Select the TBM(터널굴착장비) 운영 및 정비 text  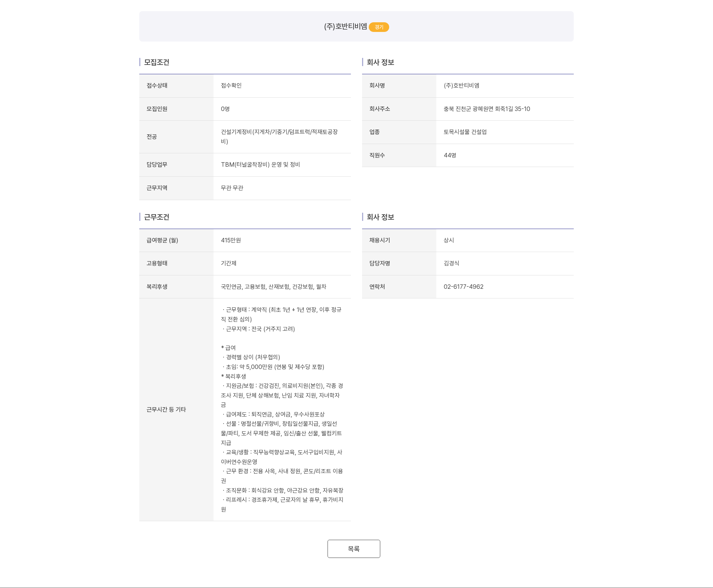coord(260,165)
